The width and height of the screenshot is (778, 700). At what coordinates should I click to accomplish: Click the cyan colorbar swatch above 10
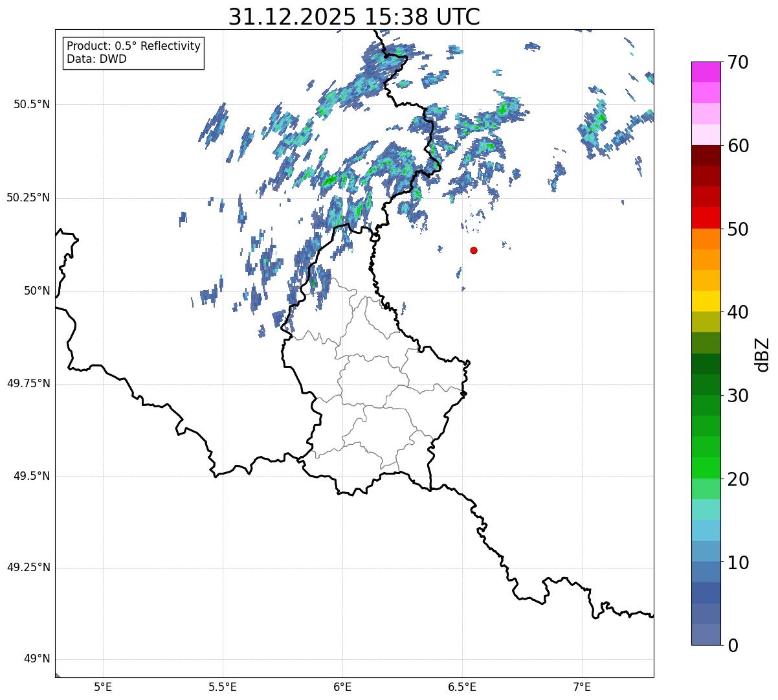tap(706, 530)
